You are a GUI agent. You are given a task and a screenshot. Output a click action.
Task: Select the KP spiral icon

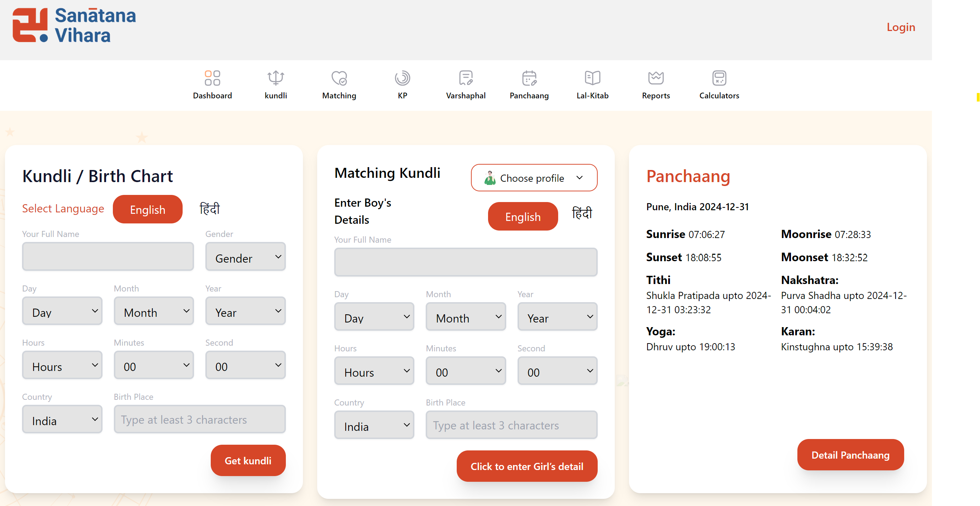[x=402, y=78]
